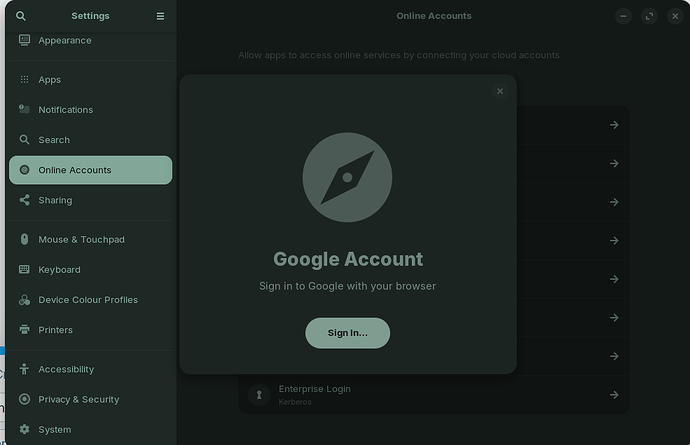The height and width of the screenshot is (445, 690).
Task: Click the compass browser icon in dialog
Action: click(347, 177)
